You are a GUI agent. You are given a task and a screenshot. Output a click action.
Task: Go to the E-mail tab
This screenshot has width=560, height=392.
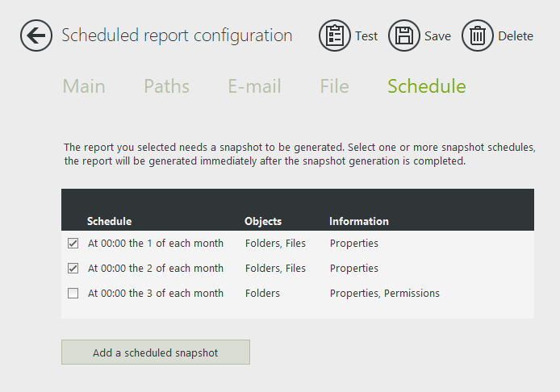point(254,86)
